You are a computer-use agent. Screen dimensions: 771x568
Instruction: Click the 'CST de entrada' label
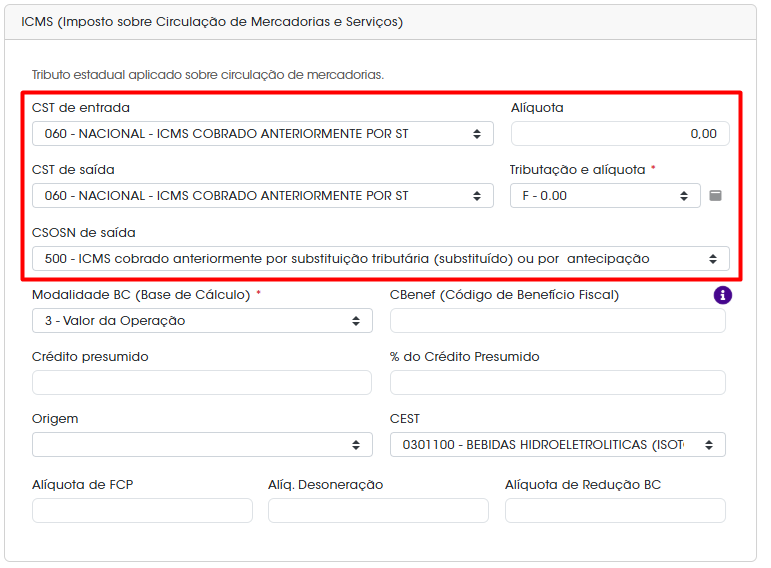[x=81, y=108]
